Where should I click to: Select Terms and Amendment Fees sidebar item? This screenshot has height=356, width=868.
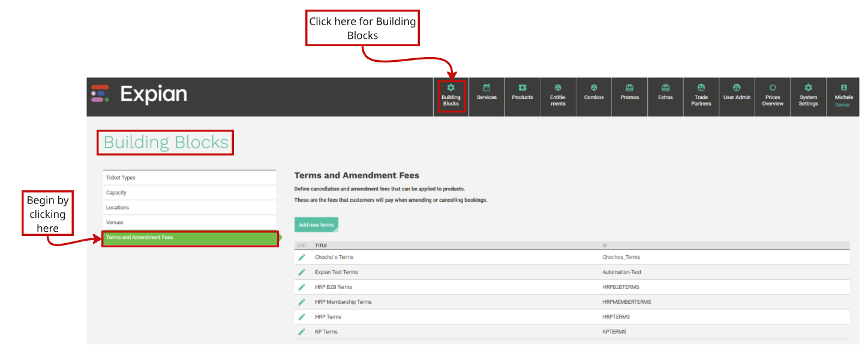190,238
